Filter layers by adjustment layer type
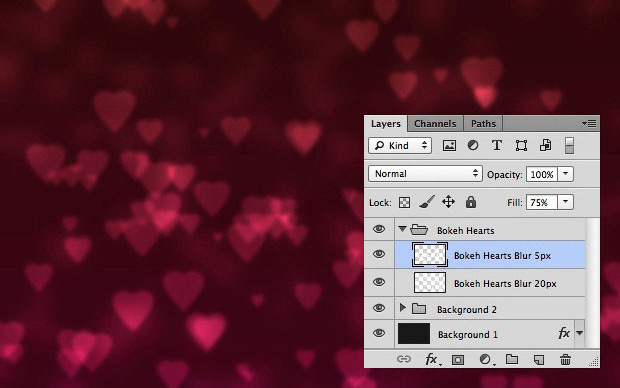Screen dimensions: 620x388 point(473,146)
